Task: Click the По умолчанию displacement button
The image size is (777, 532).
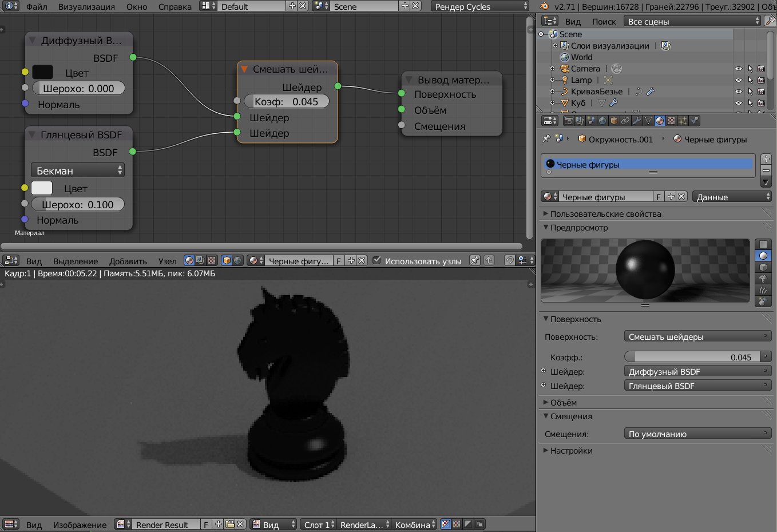Action: point(697,434)
